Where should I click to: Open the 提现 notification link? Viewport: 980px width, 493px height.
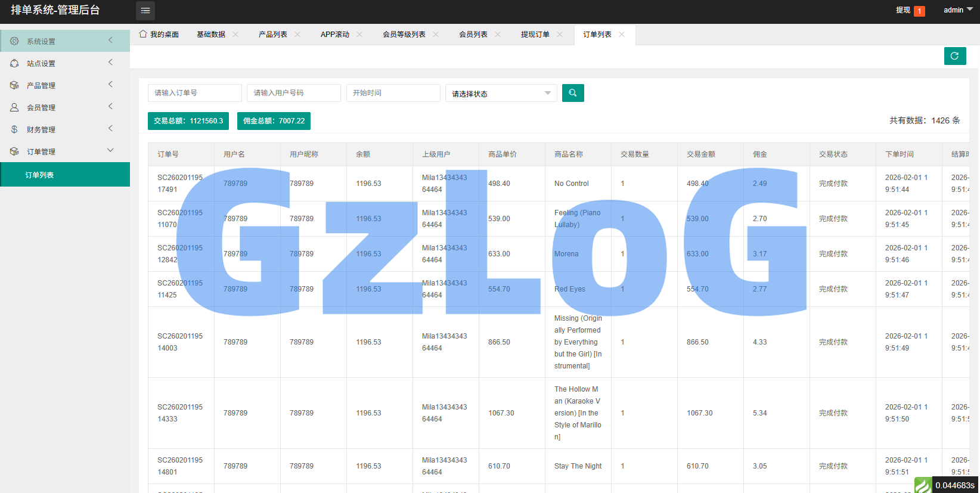pyautogui.click(x=903, y=10)
